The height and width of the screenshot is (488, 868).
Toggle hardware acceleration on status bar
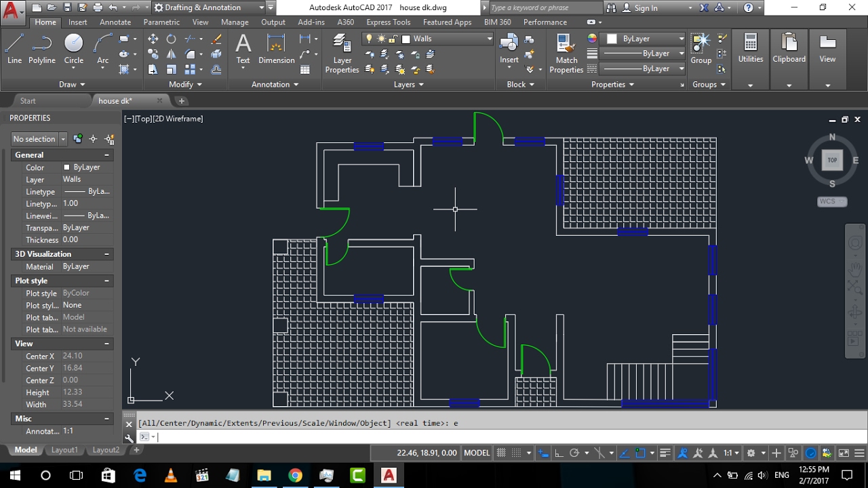[810, 453]
